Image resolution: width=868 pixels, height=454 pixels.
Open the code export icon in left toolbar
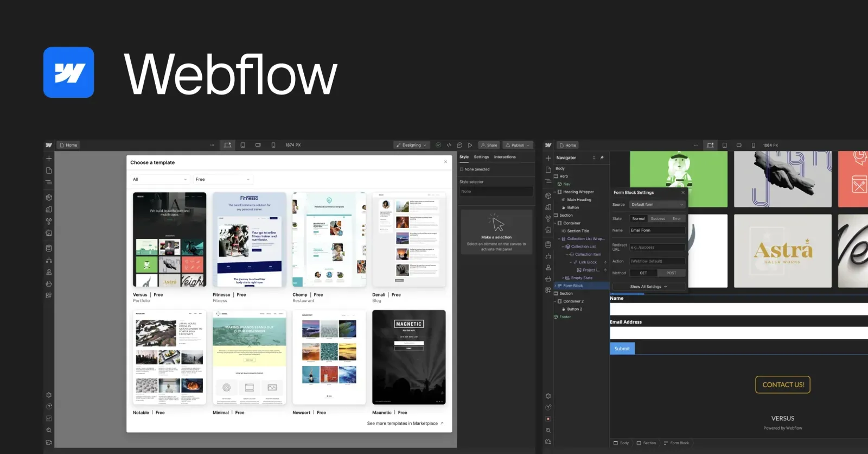tap(449, 145)
